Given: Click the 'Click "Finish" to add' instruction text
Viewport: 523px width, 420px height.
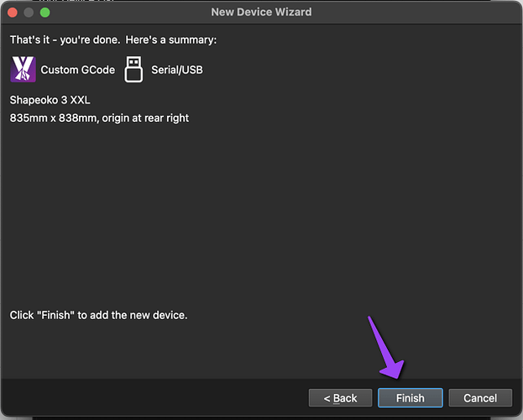Looking at the screenshot, I should [98, 315].
